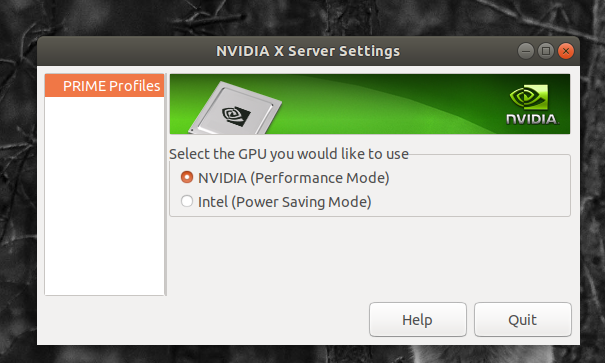Click the desktop wallpaper outside the window

pos(18,193)
